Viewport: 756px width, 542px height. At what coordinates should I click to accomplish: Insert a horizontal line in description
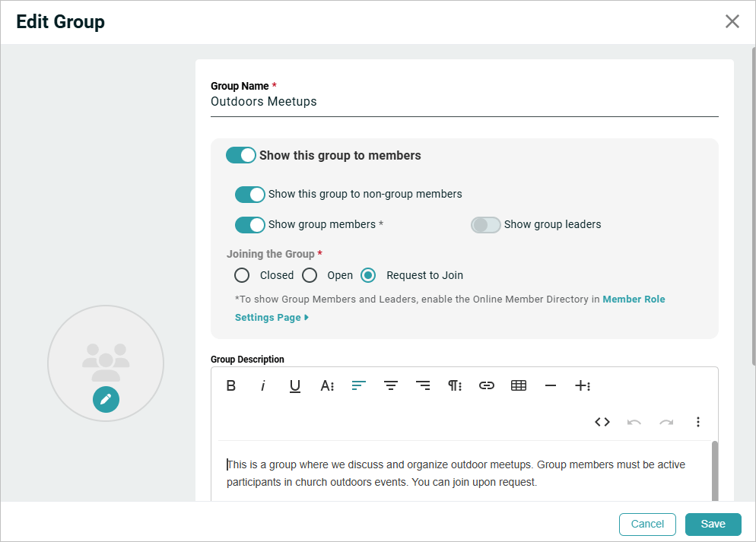(551, 385)
